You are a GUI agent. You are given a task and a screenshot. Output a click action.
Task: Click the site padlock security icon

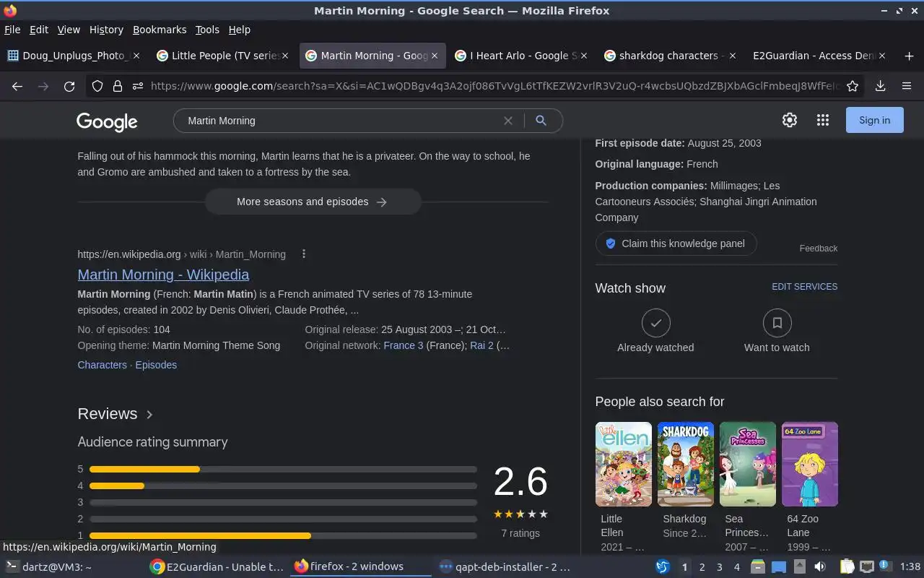click(118, 86)
